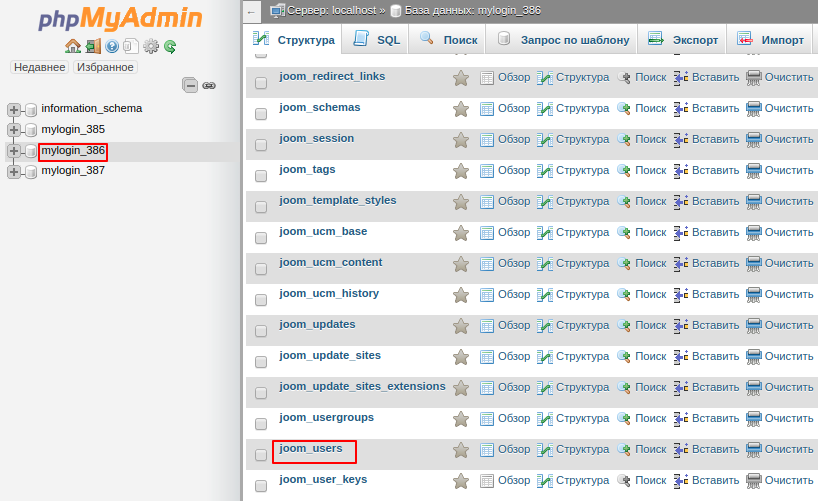Click the log out door icon

pyautogui.click(x=93, y=46)
